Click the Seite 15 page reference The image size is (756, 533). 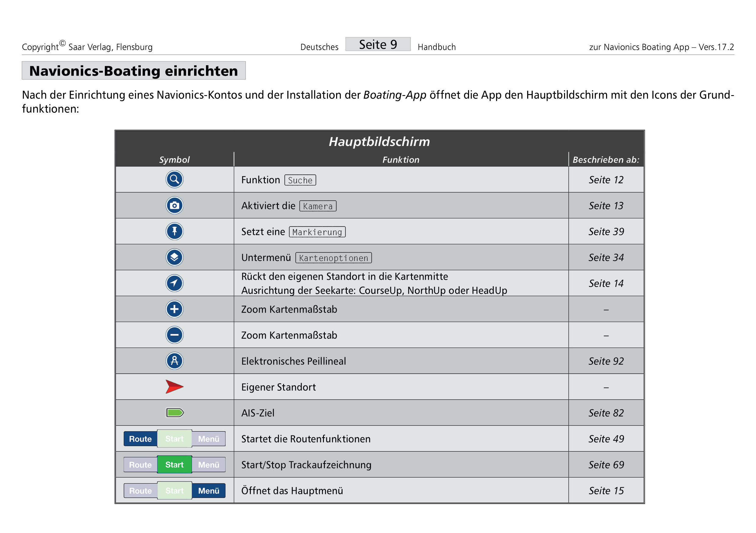tap(606, 491)
